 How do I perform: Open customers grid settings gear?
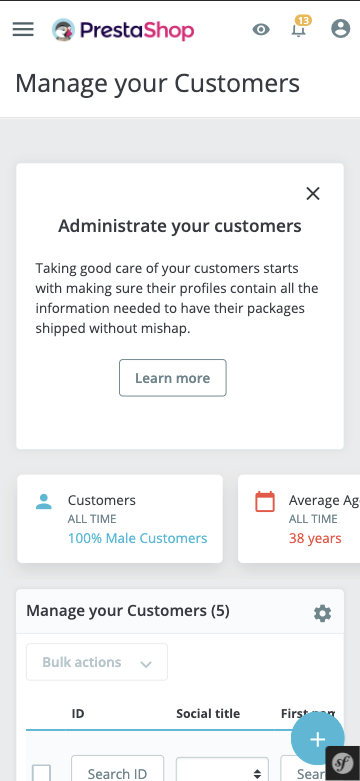click(x=322, y=614)
